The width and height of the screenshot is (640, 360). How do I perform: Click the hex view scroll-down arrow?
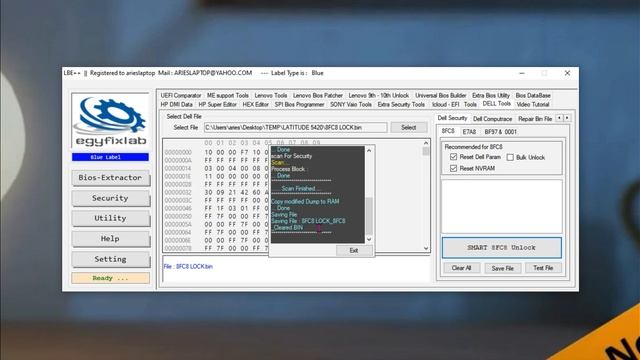coord(426,248)
